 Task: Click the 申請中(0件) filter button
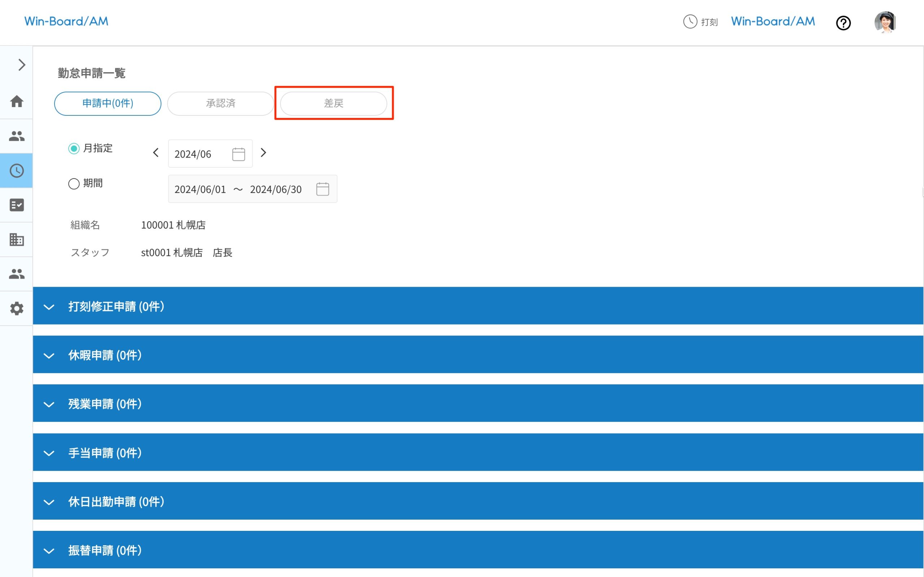(x=107, y=103)
